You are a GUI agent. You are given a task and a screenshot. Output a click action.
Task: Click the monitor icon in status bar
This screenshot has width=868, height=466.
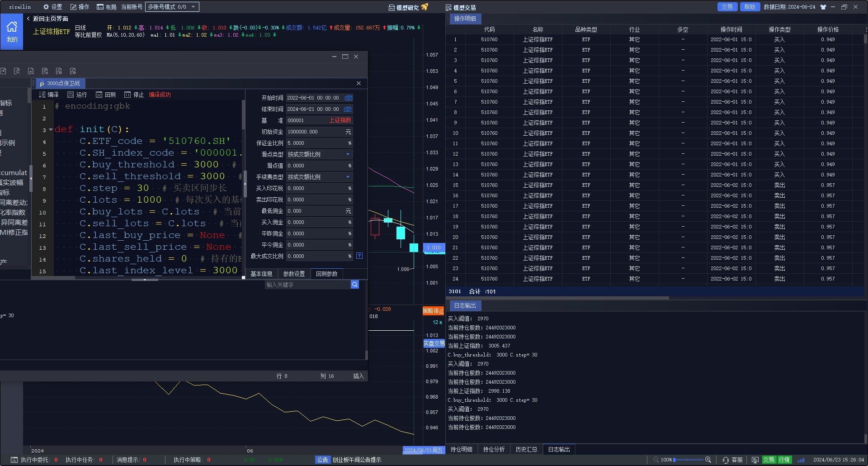click(x=755, y=460)
